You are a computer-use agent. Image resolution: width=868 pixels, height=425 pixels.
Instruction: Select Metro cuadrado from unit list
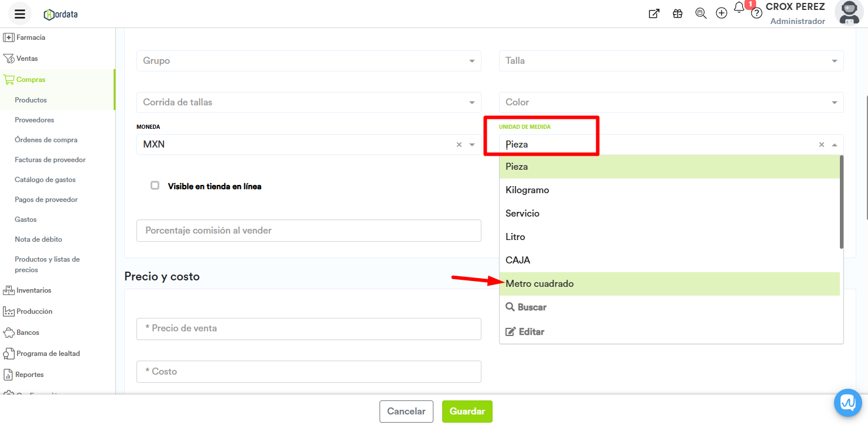[x=539, y=284]
